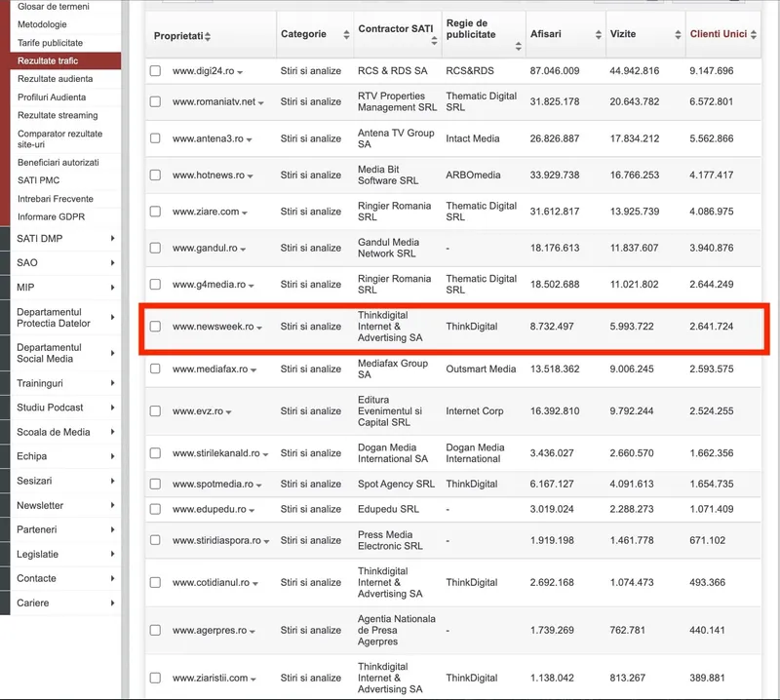Viewport: 780px width, 700px height.
Task: Open dropdown arrow beside www.hotnews.ro
Action: [251, 176]
